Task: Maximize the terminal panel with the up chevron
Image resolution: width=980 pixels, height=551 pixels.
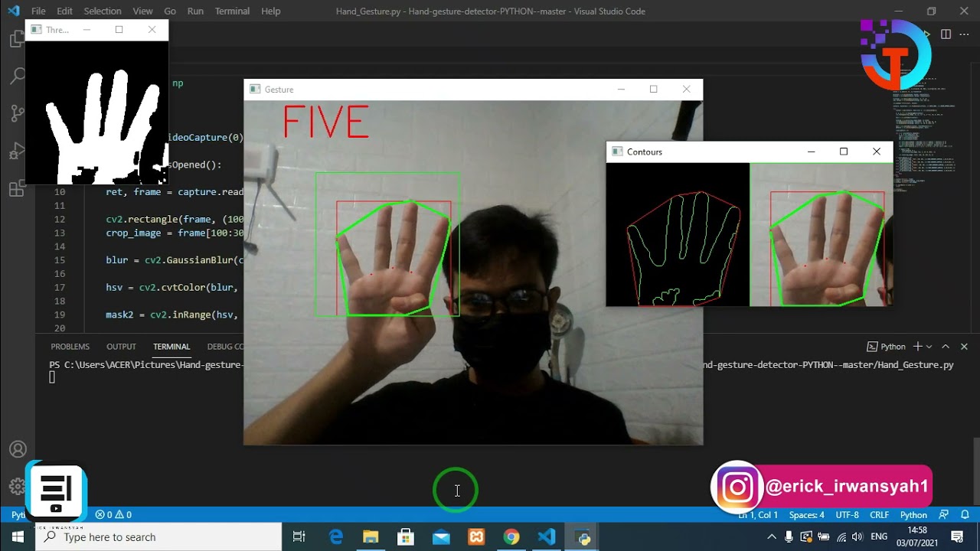Action: (x=946, y=347)
